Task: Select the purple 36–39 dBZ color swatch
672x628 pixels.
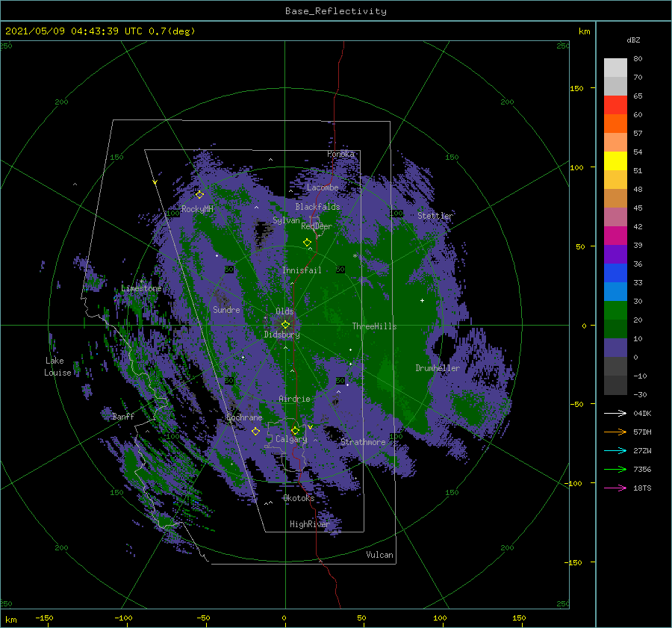Action: 615,254
